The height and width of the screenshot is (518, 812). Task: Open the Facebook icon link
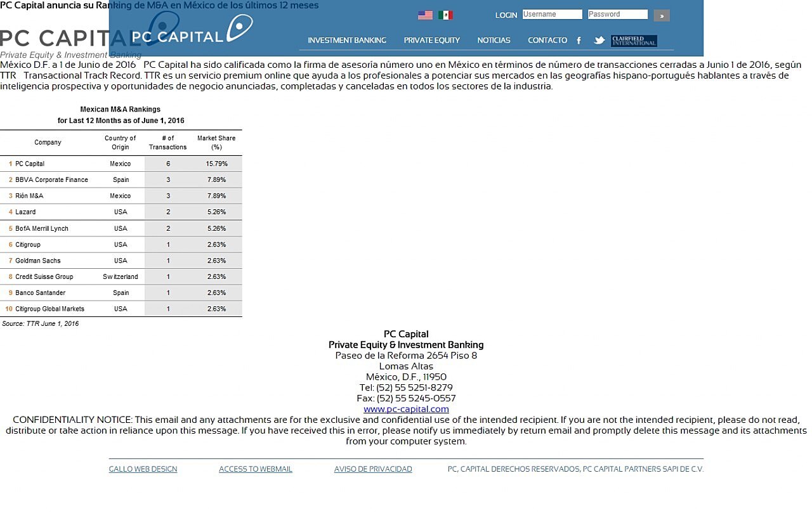coord(579,41)
